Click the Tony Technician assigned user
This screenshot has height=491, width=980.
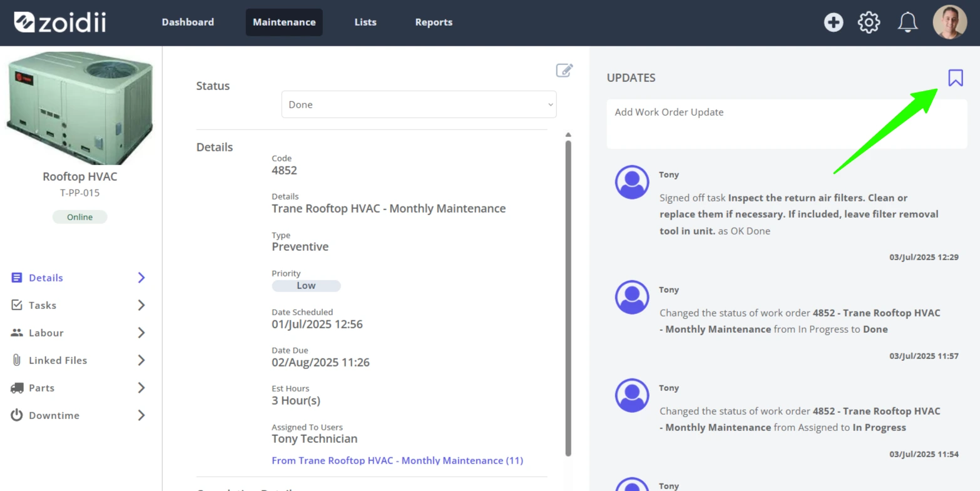pos(315,438)
